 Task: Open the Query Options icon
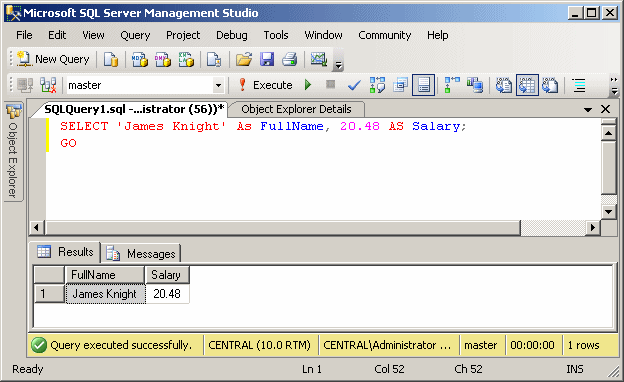(400, 85)
